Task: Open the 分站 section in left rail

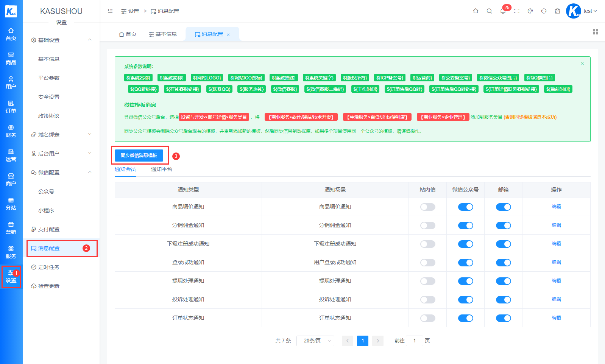Action: 11,204
